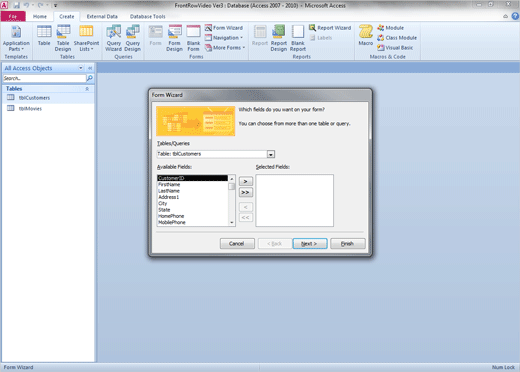Click the navigation search magnifier icon

(90, 78)
